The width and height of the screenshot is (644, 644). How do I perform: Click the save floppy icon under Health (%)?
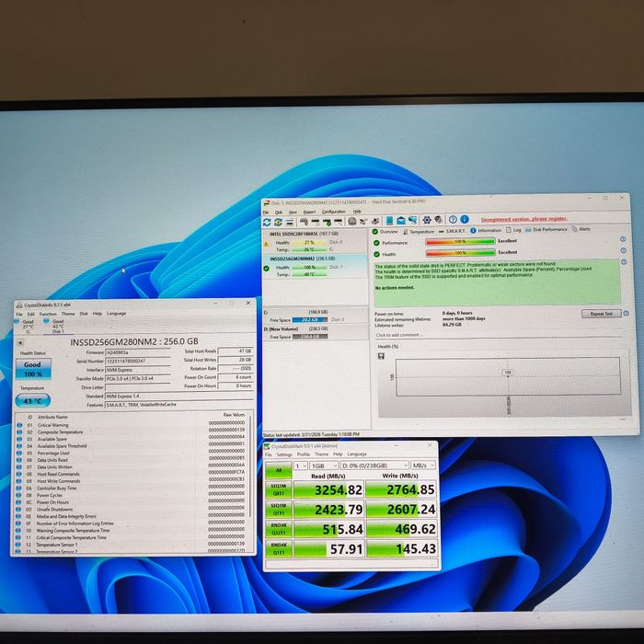[x=381, y=356]
